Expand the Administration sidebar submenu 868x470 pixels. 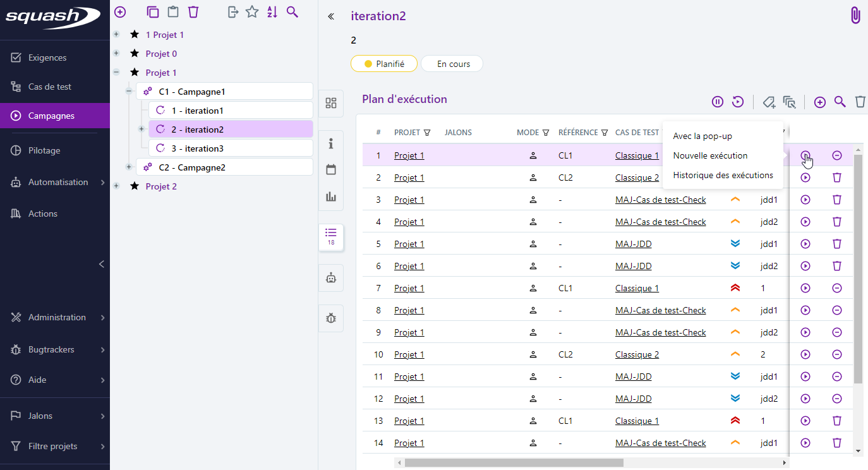[102, 318]
